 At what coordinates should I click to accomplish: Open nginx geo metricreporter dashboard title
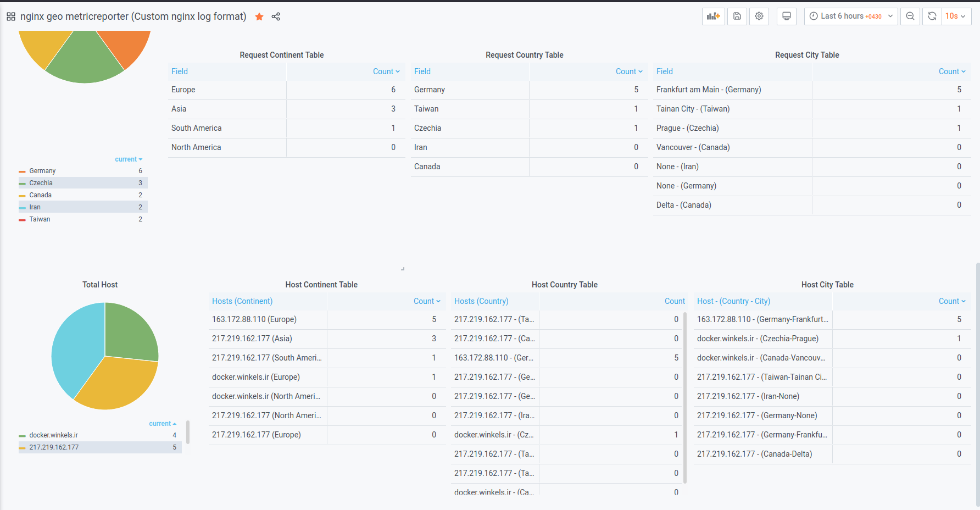point(133,16)
